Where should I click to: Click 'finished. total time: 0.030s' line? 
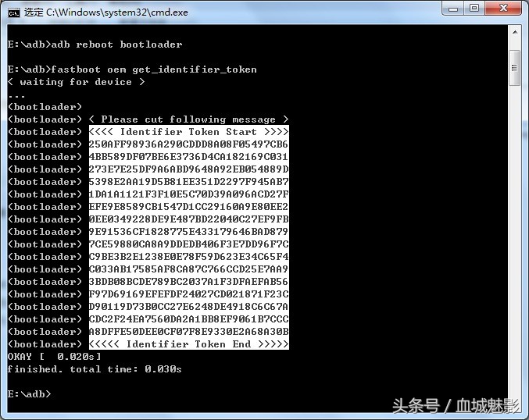(95, 369)
